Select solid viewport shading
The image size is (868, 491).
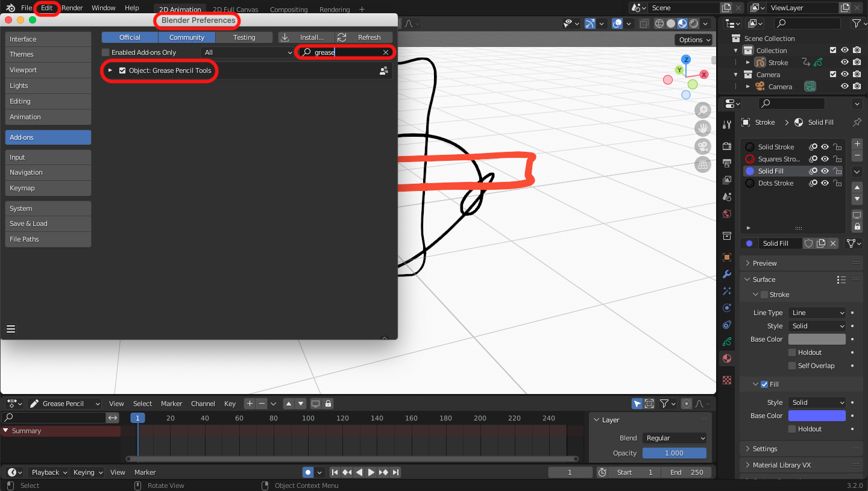point(671,23)
